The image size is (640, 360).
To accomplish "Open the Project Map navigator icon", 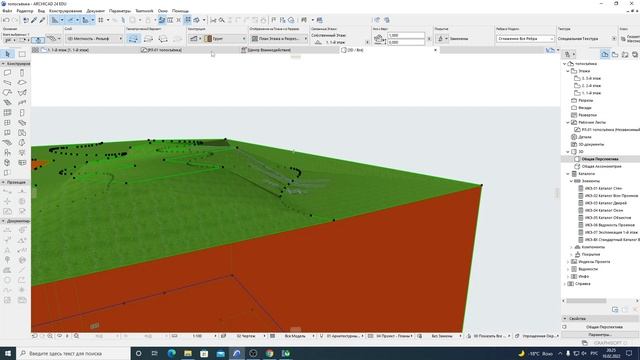I will 605,54.
